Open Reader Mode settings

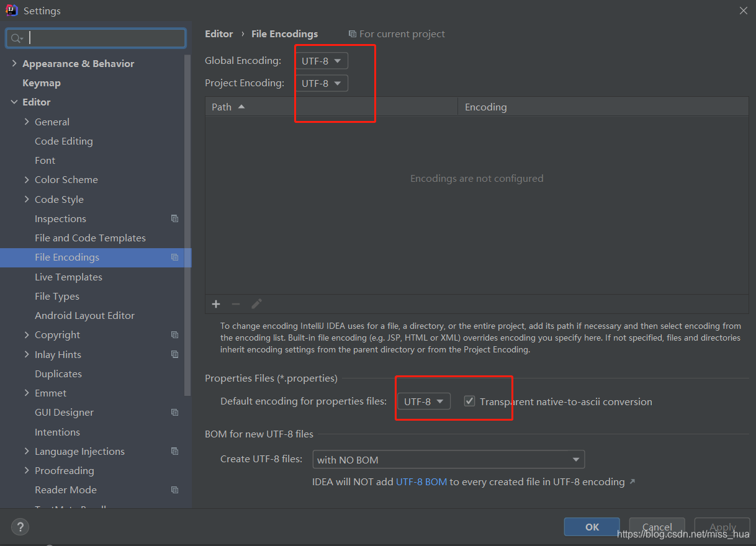point(66,490)
